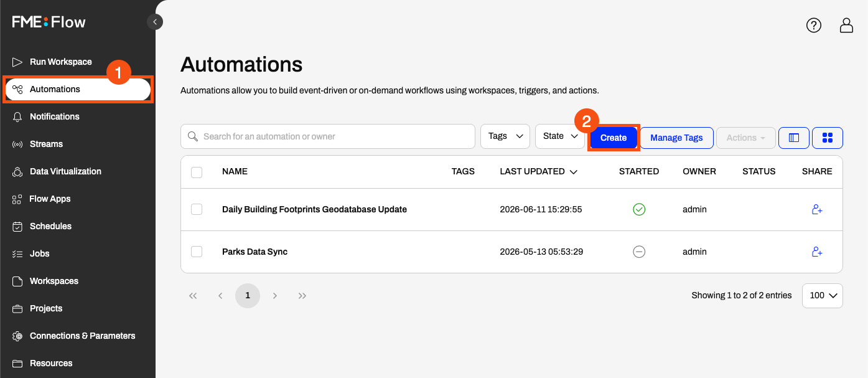
Task: Select page 1 in pagination
Action: pyautogui.click(x=248, y=296)
